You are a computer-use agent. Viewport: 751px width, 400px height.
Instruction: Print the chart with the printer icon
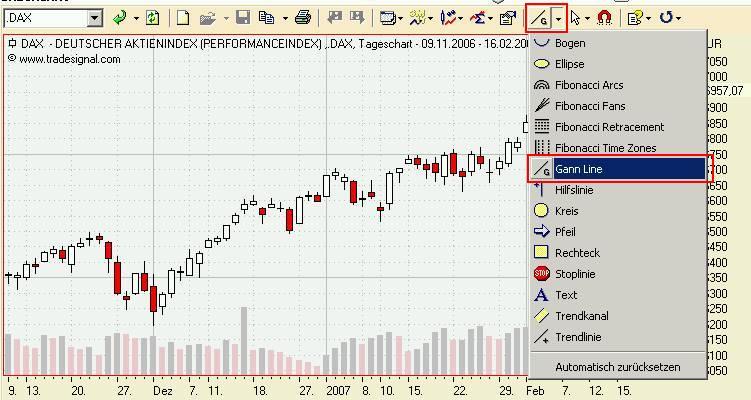[303, 18]
